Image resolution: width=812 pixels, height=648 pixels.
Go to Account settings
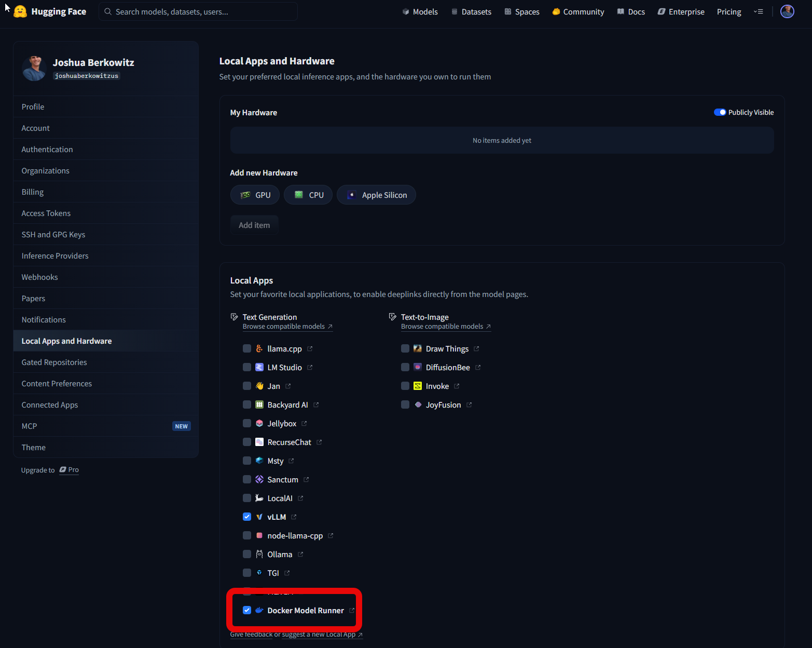pyautogui.click(x=106, y=128)
